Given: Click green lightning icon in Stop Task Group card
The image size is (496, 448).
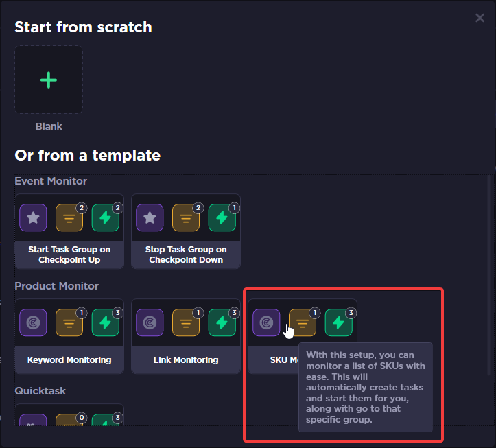Looking at the screenshot, I should (x=222, y=217).
